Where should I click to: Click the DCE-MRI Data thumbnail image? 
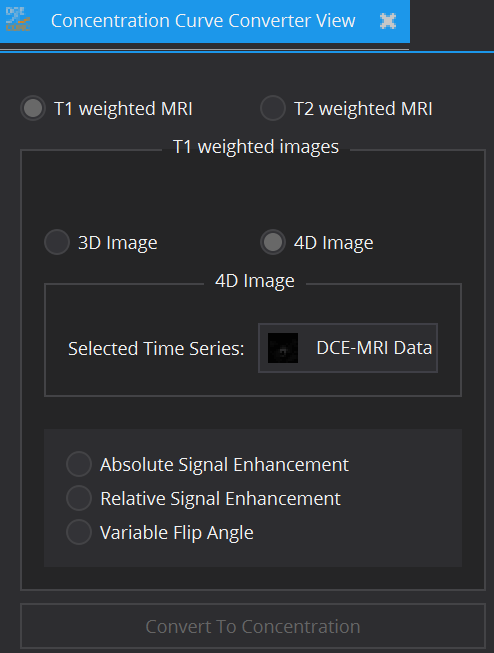click(283, 348)
